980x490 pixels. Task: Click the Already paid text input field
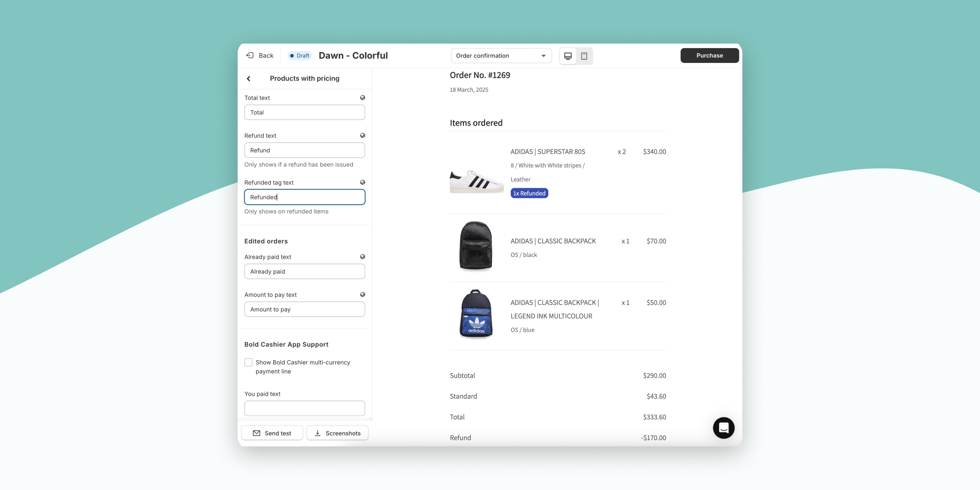click(x=304, y=271)
